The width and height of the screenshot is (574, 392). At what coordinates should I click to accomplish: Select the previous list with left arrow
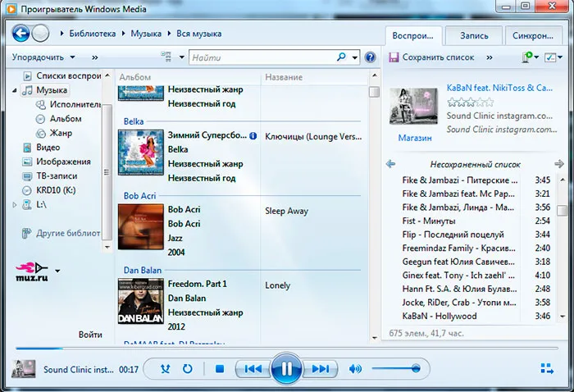pyautogui.click(x=390, y=164)
